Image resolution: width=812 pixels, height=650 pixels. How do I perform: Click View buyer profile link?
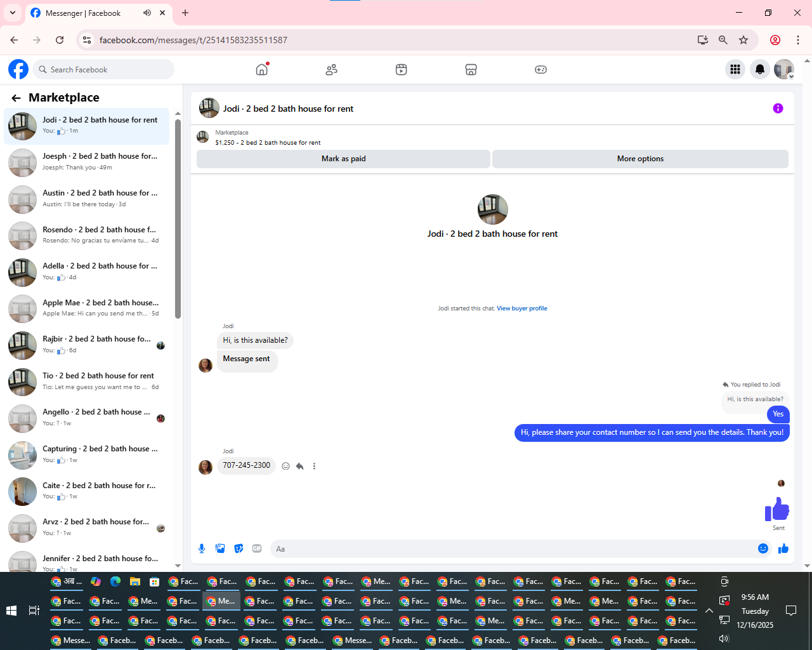pyautogui.click(x=521, y=308)
